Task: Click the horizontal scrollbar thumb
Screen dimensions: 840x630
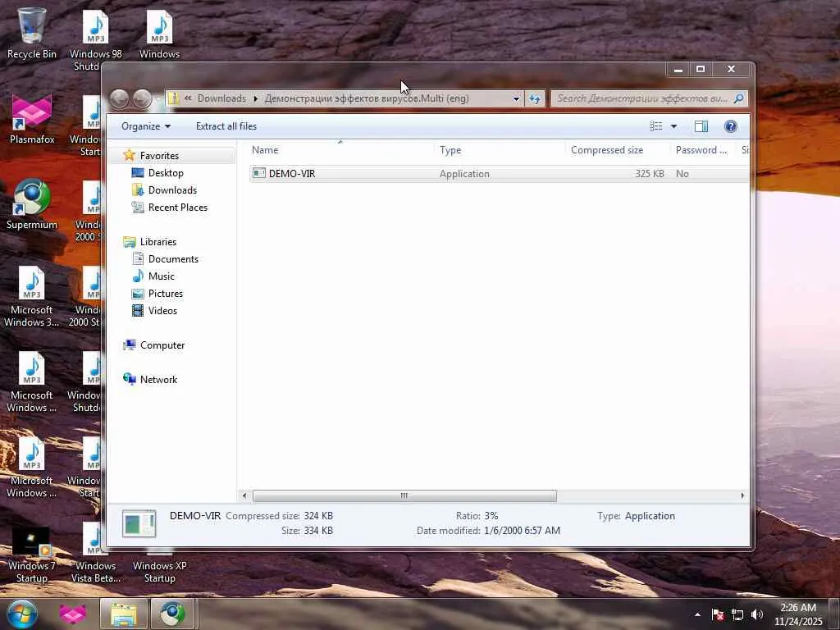Action: click(404, 496)
